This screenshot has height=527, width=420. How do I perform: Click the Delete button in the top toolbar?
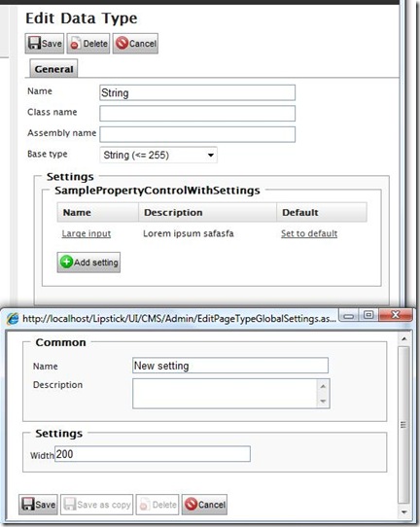(88, 44)
